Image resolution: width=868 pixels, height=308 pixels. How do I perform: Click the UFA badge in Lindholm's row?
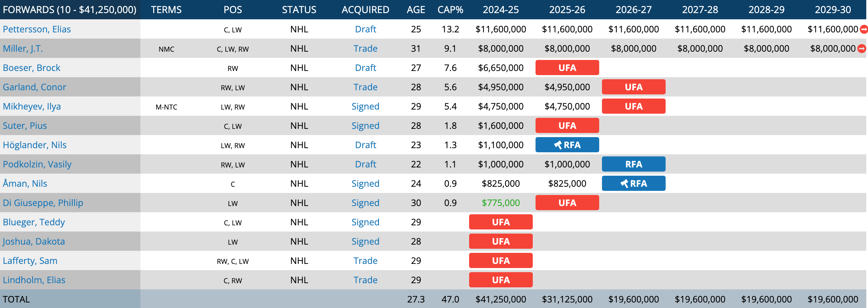(x=500, y=280)
